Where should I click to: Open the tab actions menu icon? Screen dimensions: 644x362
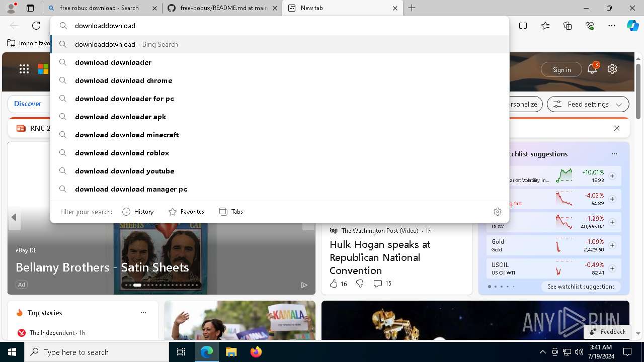[30, 8]
